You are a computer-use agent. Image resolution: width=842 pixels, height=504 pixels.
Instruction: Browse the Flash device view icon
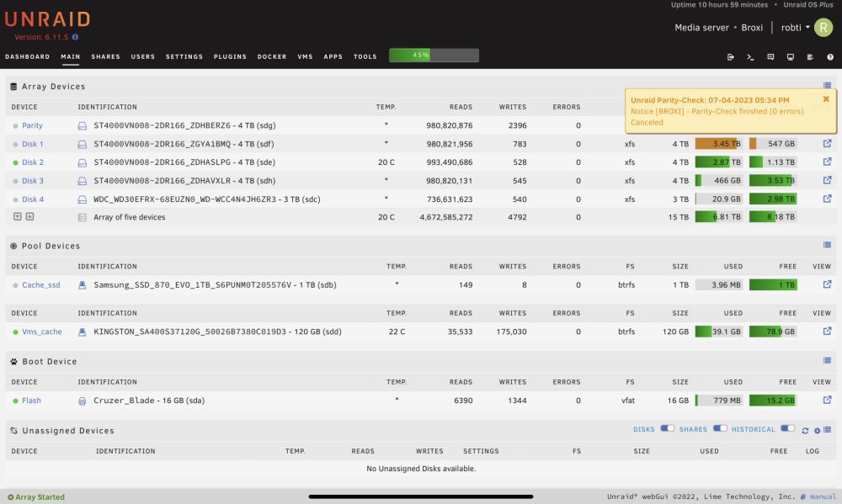pos(827,400)
